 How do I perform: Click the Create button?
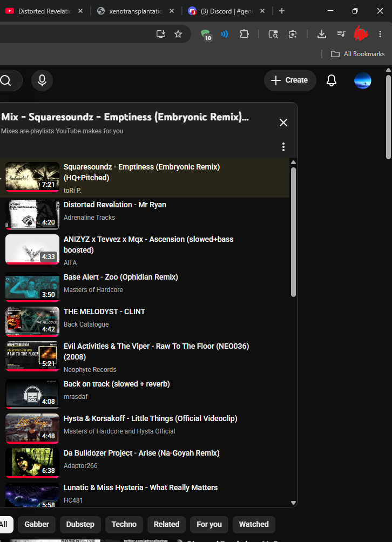(x=290, y=80)
